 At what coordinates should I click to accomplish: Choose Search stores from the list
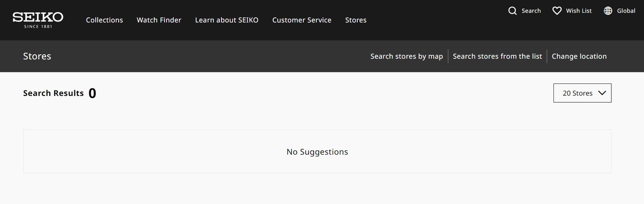[497, 56]
